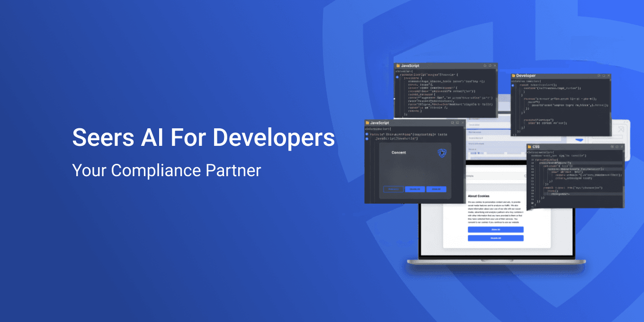Select the Developer window title label
Image resolution: width=644 pixels, height=322 pixels.
526,76
